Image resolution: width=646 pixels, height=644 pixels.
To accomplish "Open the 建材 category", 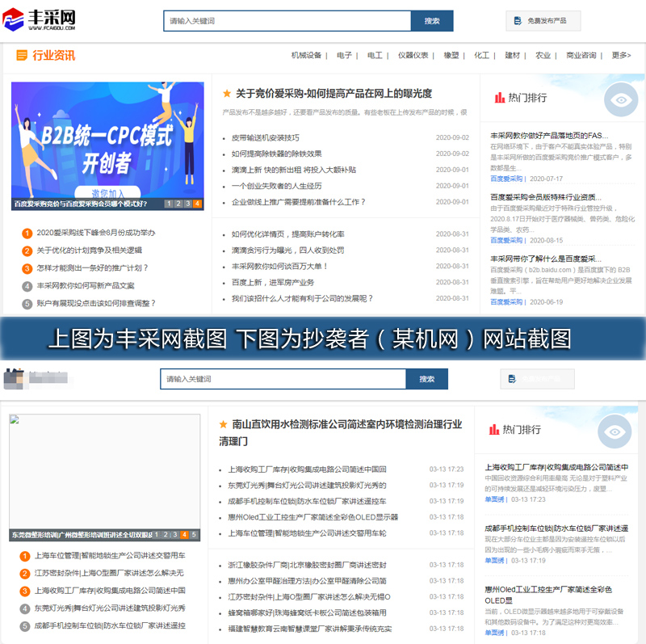I will click(x=513, y=55).
